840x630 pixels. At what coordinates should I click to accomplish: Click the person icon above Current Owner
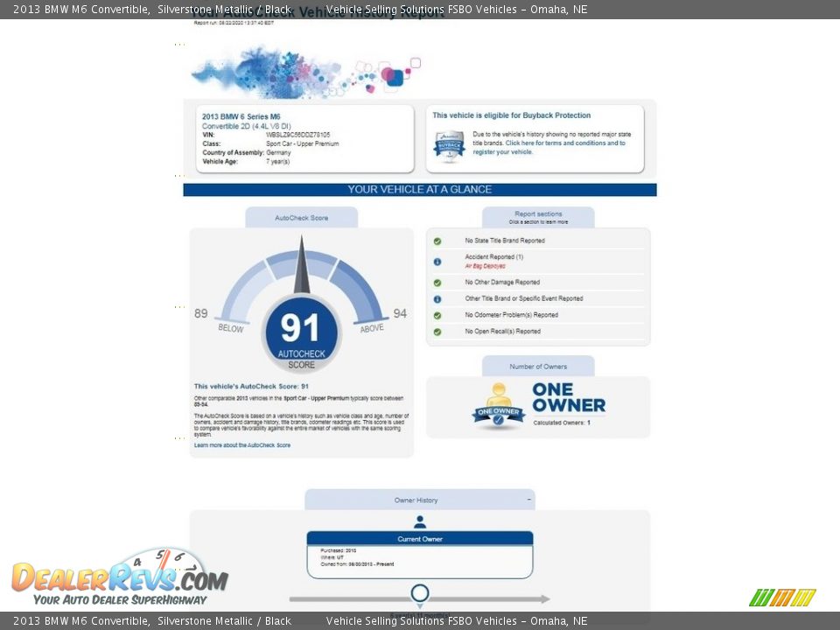tap(420, 521)
